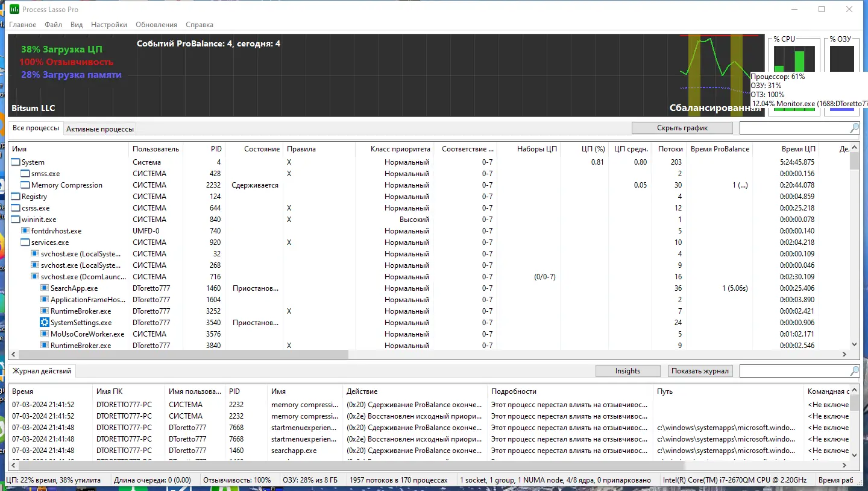Select the RuntimeBroker.exe row with PID 3252
868x491 pixels.
tap(429, 311)
